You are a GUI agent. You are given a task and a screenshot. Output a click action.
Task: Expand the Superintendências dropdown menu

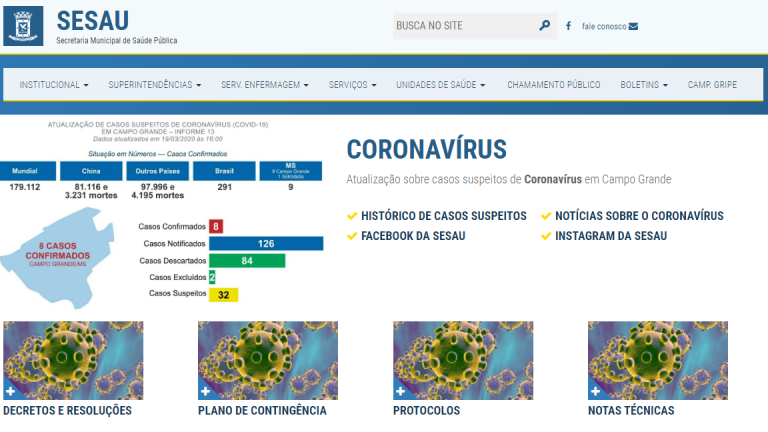[154, 85]
